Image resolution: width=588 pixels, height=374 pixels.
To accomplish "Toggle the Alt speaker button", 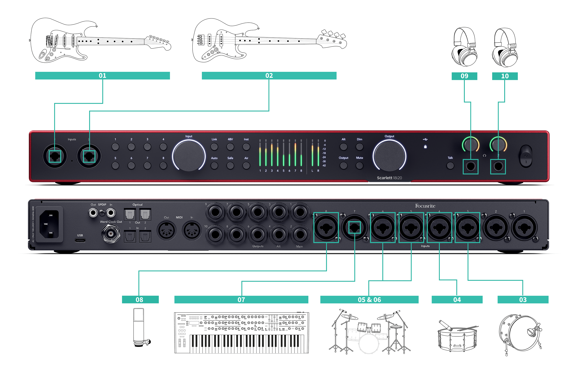I will tap(343, 147).
